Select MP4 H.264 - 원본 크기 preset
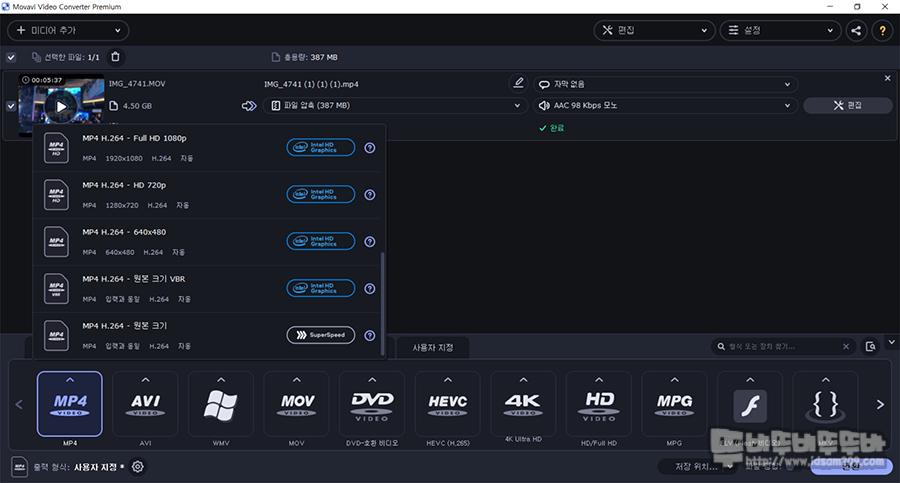The image size is (900, 483). click(x=207, y=335)
